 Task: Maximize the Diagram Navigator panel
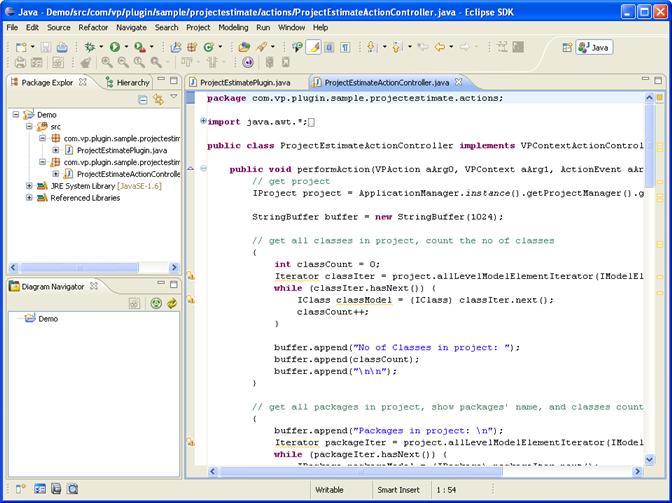tap(174, 284)
